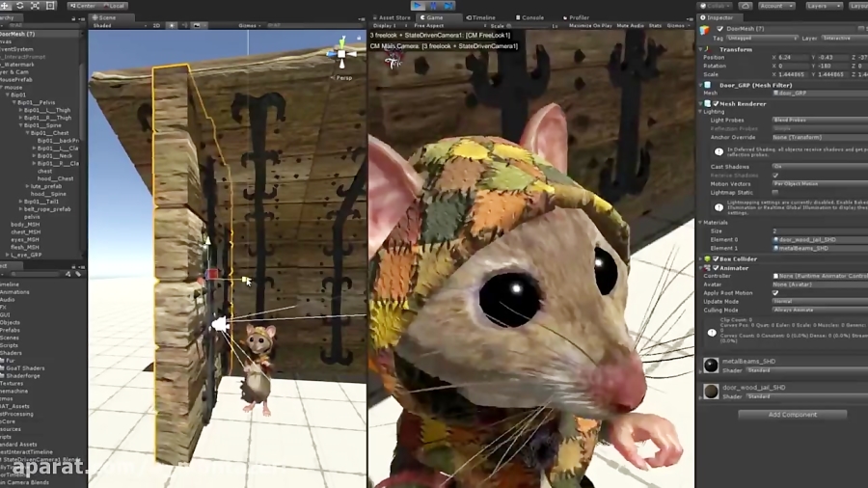The image size is (868, 488).
Task: Click the Persp projection label
Action: coord(343,78)
